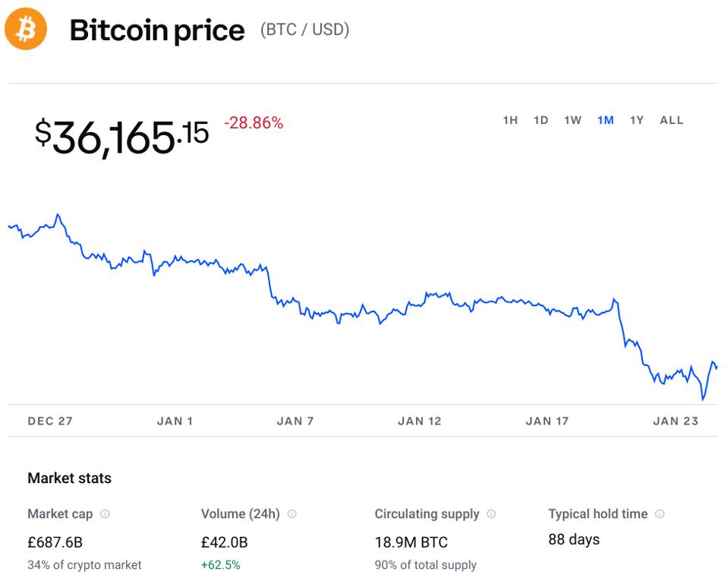Select the 1W chart range
The height and width of the screenshot is (578, 728).
(572, 120)
